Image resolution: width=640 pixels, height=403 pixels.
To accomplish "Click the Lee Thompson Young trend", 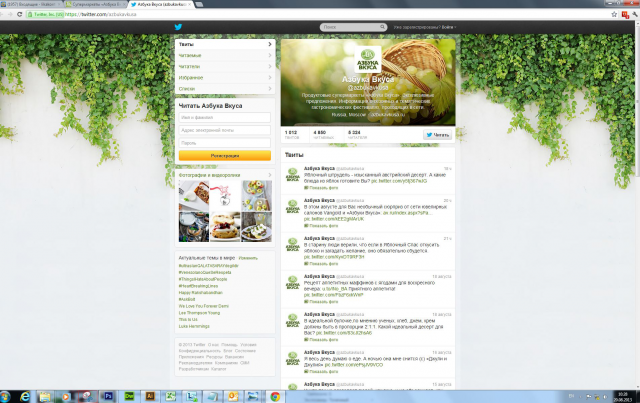I will pos(199,313).
